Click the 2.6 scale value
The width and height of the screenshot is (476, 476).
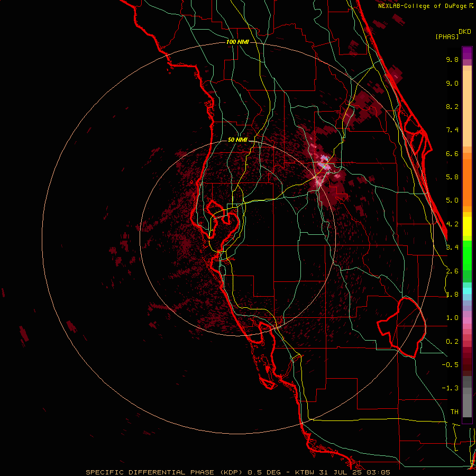click(x=452, y=271)
